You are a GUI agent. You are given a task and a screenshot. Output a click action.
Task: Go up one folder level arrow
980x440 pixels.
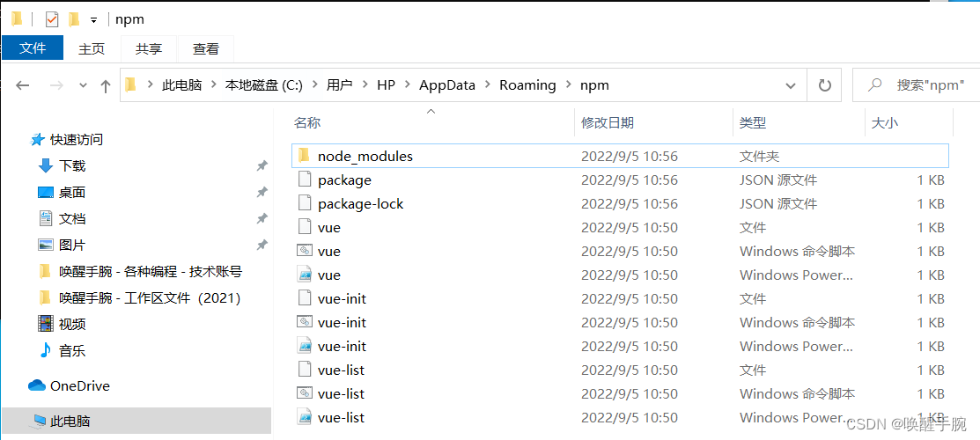[106, 85]
